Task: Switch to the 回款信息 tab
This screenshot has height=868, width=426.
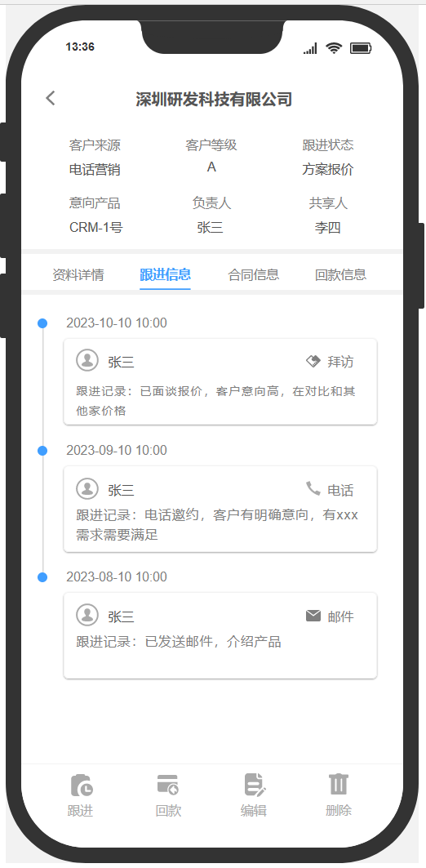Action: point(340,274)
